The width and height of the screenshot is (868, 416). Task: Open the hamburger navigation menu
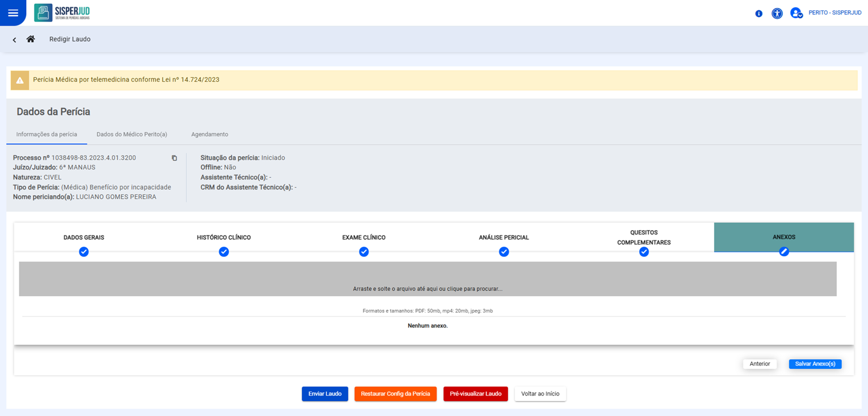(x=12, y=13)
